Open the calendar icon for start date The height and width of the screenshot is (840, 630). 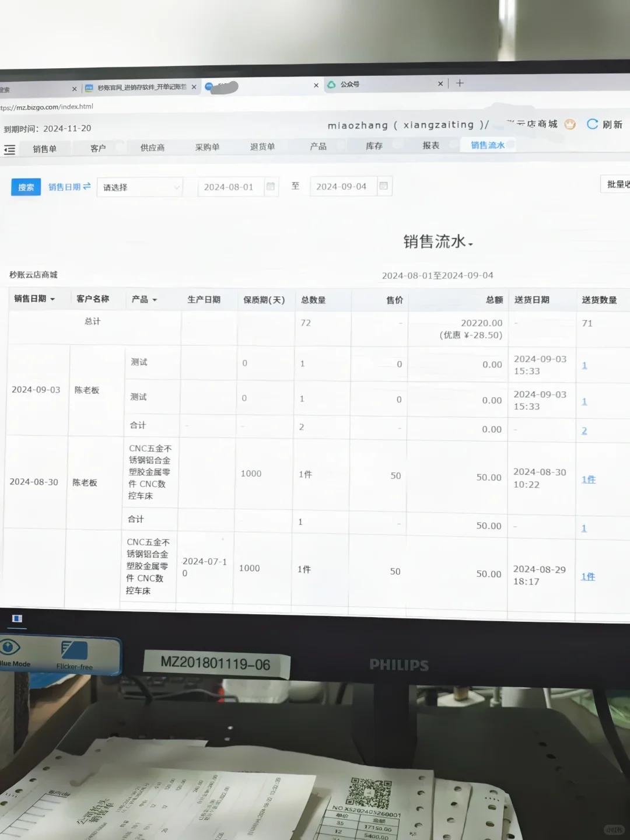pos(271,187)
